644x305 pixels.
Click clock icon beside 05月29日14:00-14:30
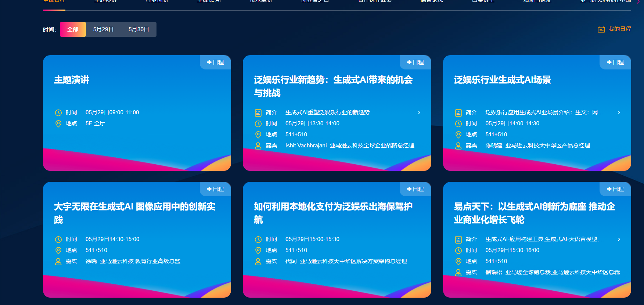[458, 124]
